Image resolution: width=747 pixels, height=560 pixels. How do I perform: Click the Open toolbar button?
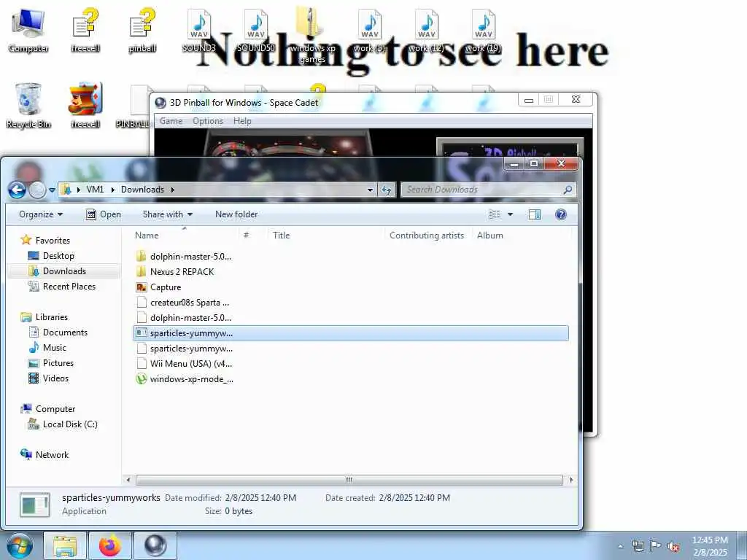click(x=104, y=214)
